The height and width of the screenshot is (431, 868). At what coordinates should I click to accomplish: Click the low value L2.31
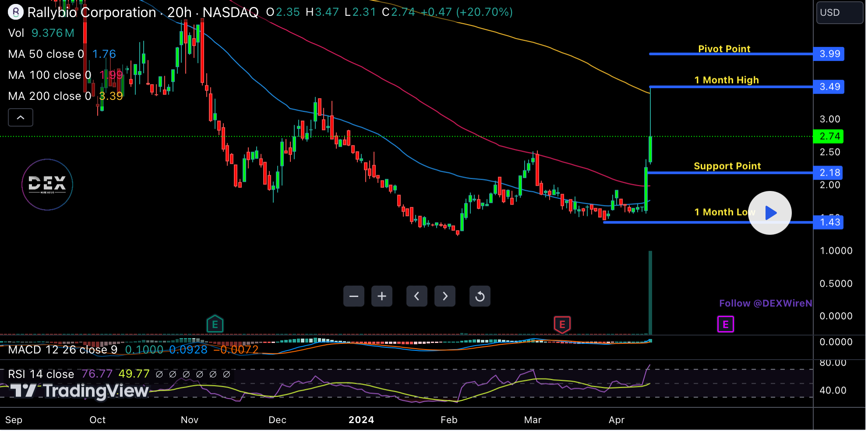pos(360,12)
